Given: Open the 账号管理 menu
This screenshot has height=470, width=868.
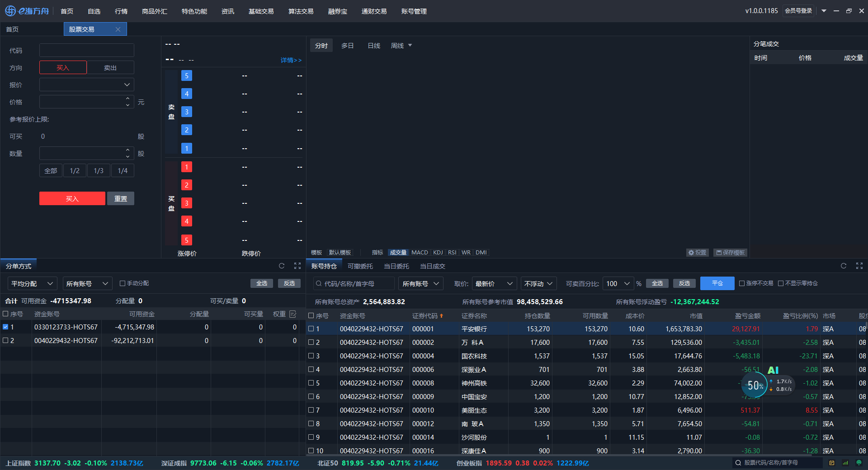Looking at the screenshot, I should [414, 11].
